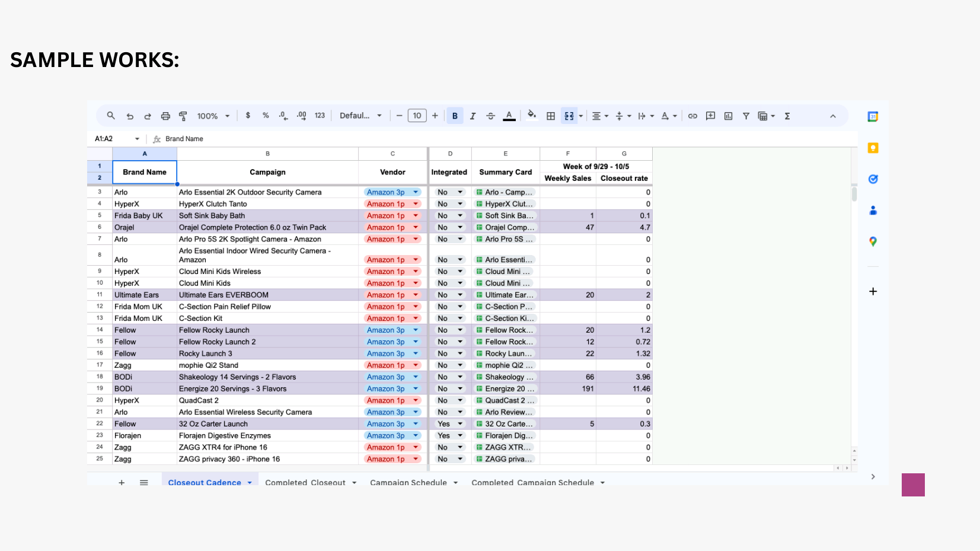Image resolution: width=980 pixels, height=551 pixels.
Task: Open the search menus magnifier icon
Action: [x=111, y=116]
